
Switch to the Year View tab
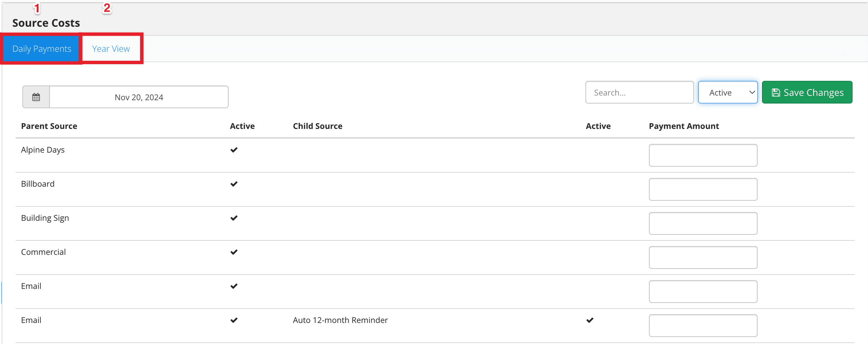coord(111,49)
